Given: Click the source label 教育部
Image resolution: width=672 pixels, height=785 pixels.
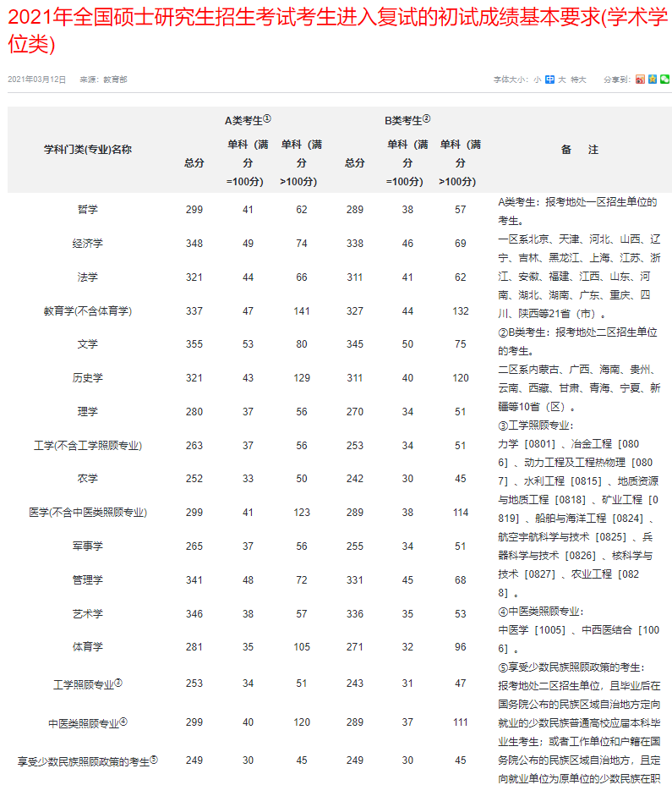Looking at the screenshot, I should [115, 80].
